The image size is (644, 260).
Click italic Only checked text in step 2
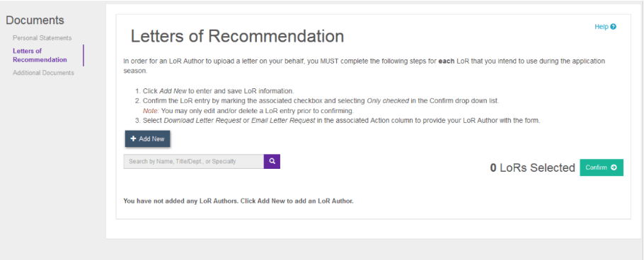[x=387, y=101]
